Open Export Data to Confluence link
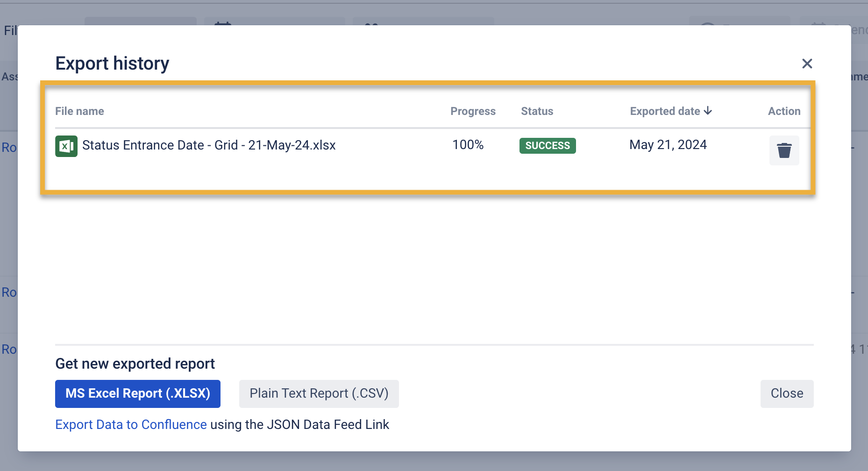The height and width of the screenshot is (471, 868). [131, 424]
